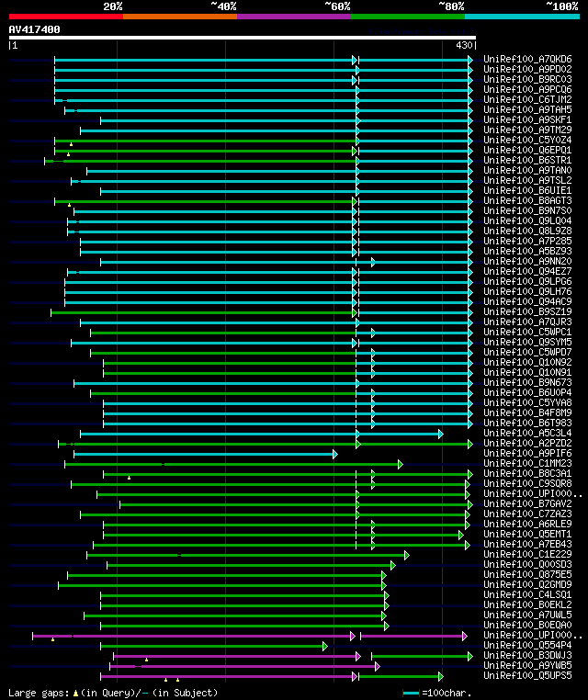Image resolution: width=588 pixels, height=700 pixels.
Task: Select hit label UniRef100_C5WPD7
Action: pyautogui.click(x=527, y=352)
